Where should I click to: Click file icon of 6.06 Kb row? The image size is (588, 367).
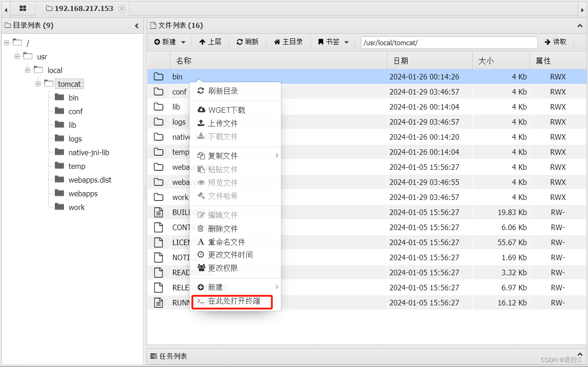[159, 227]
